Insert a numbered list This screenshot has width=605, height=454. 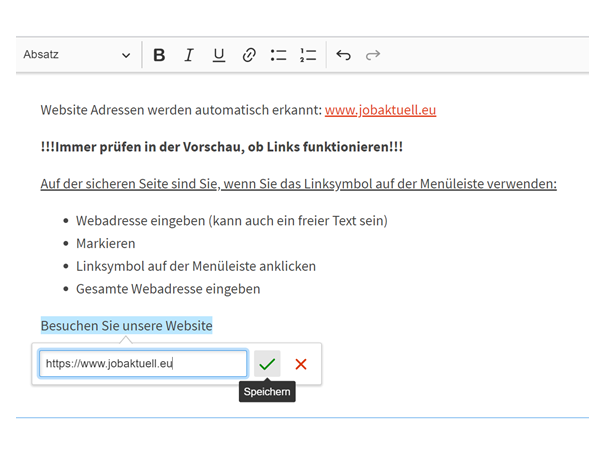pos(308,55)
